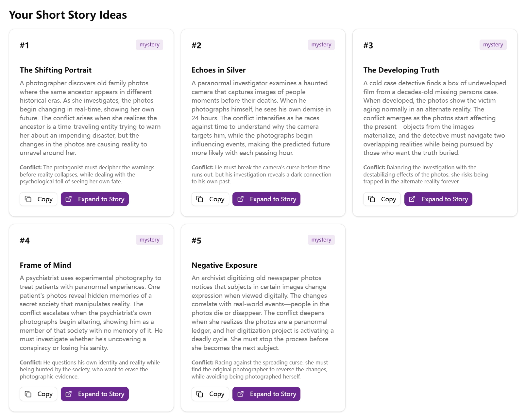
Task: Click the external-link icon on "Echoes in Silver" card
Action: tap(241, 199)
